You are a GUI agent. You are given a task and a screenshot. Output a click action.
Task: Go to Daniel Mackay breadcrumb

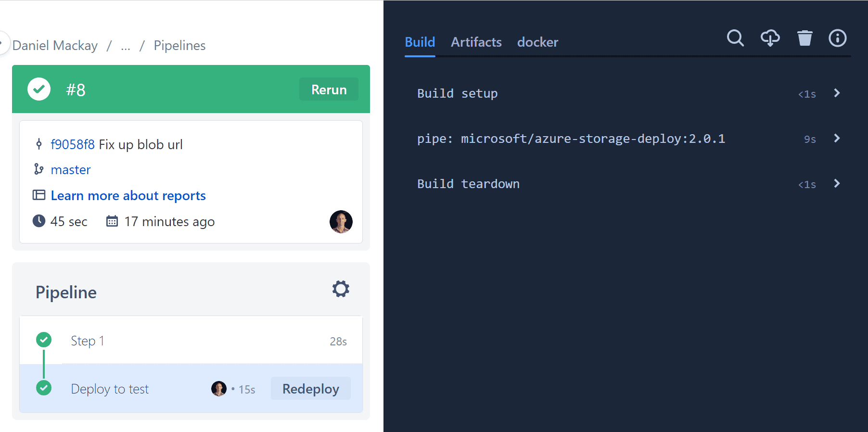(55, 46)
